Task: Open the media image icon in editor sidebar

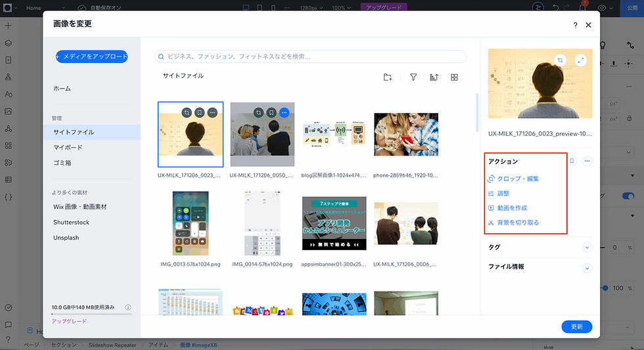Action: click(8, 111)
